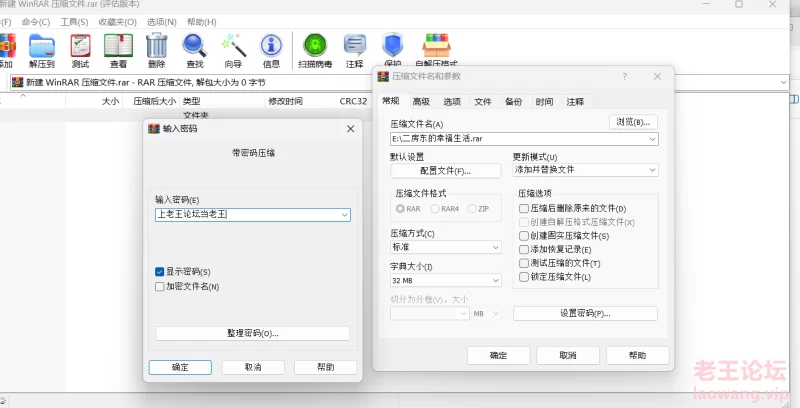Check Create solid archive (创建固实压缩文件)
This screenshot has height=408, width=800.
[523, 236]
